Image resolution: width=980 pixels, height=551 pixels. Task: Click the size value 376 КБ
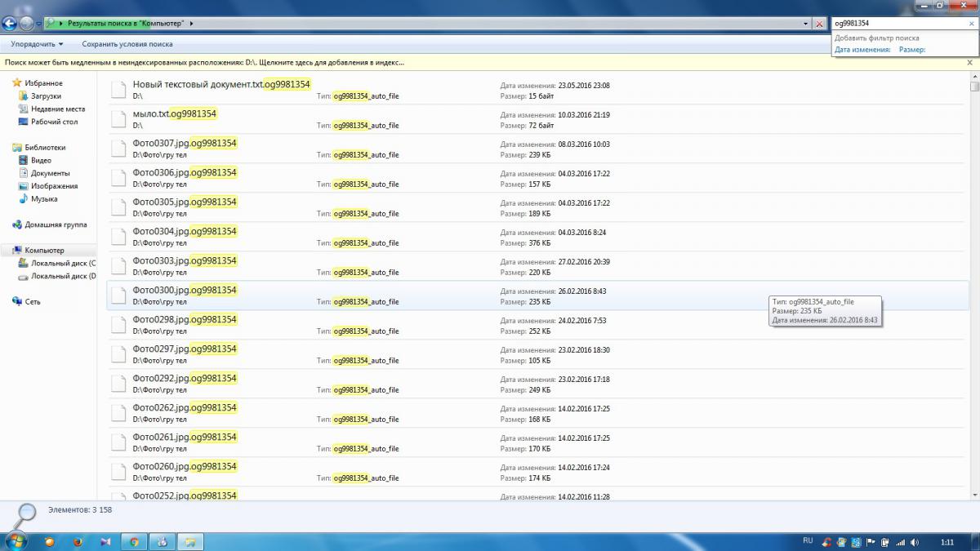tap(540, 243)
